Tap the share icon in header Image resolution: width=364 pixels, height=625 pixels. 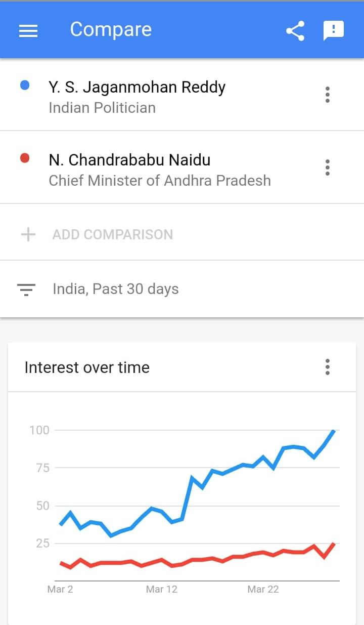tap(295, 31)
